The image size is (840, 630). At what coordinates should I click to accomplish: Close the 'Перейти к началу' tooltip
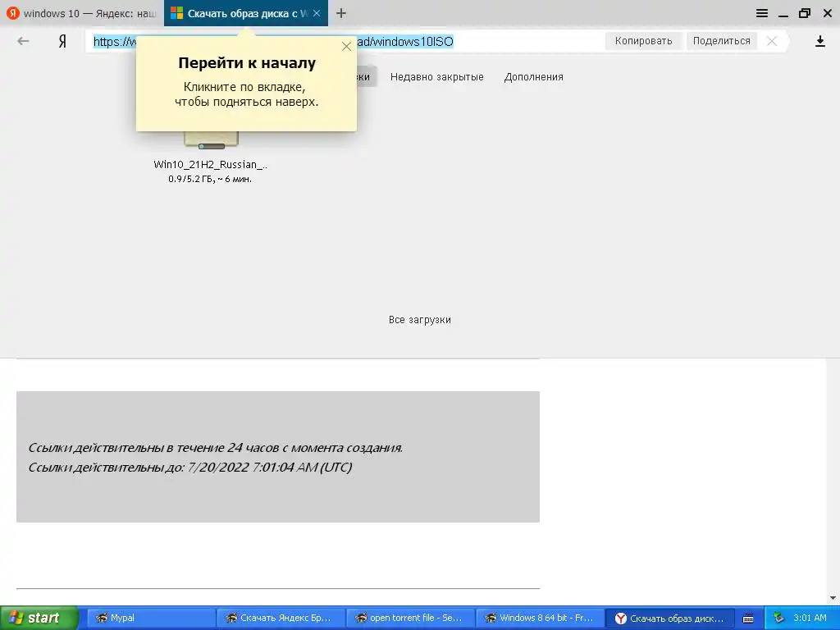(347, 47)
